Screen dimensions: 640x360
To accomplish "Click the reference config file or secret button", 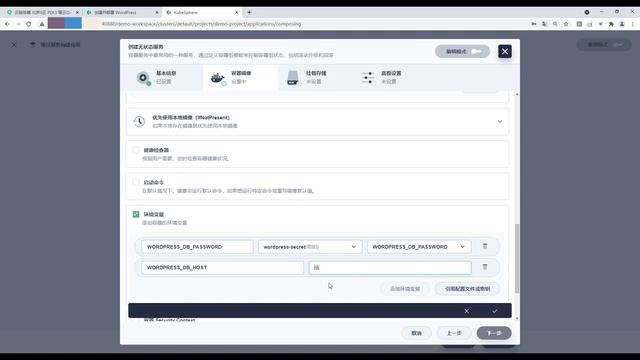I will [467, 289].
